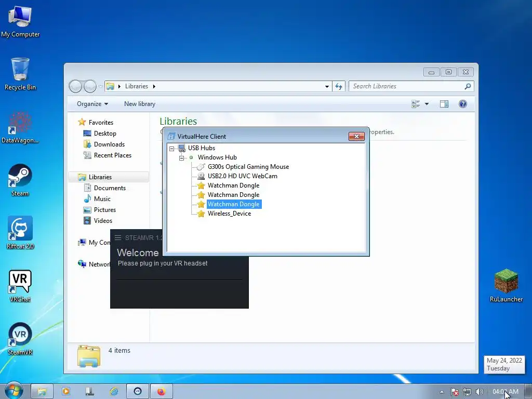Click the star icon beside Wireless_Device
The image size is (532, 399).
(x=201, y=214)
